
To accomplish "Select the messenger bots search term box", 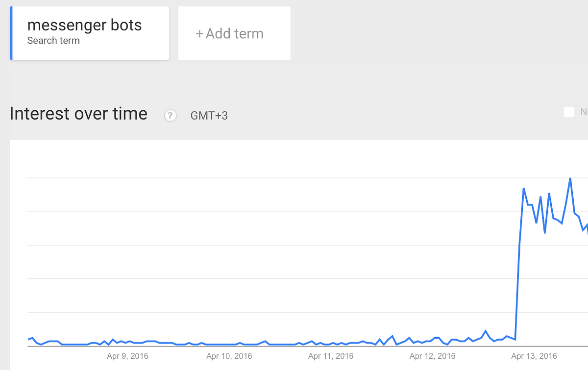I will point(90,33).
